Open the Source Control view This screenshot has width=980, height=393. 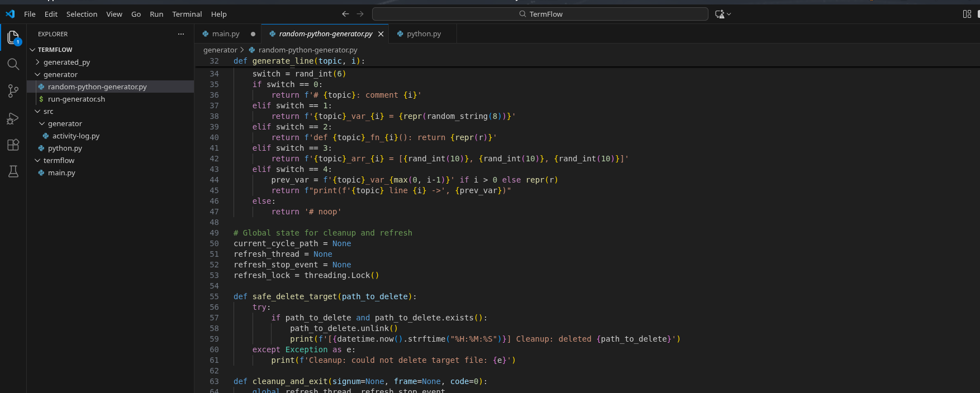(x=13, y=91)
